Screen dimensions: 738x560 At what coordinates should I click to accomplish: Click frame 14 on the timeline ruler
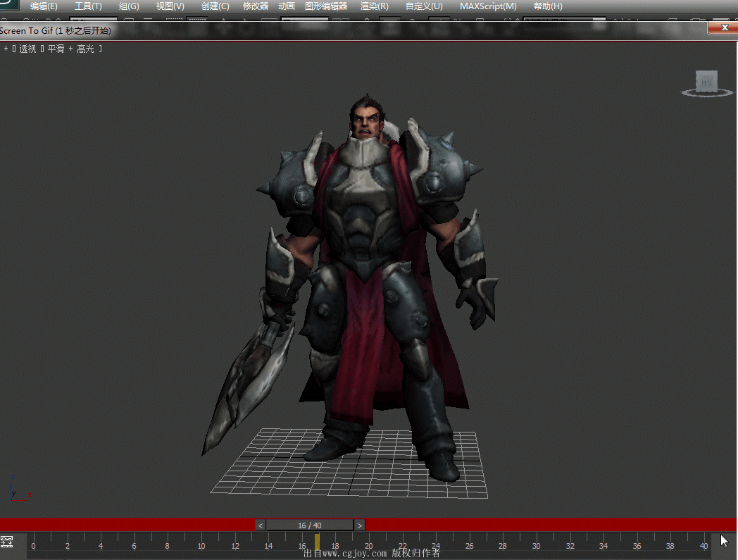268,546
